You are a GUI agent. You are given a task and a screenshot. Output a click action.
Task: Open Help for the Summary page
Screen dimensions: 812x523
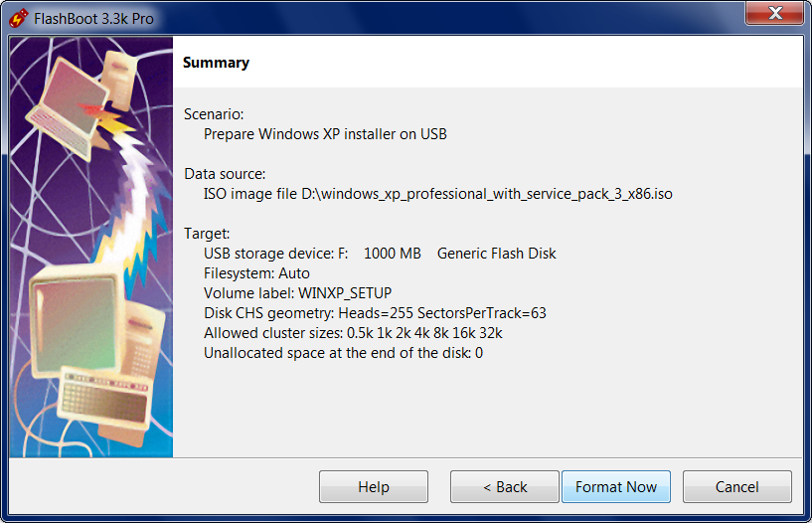click(374, 487)
